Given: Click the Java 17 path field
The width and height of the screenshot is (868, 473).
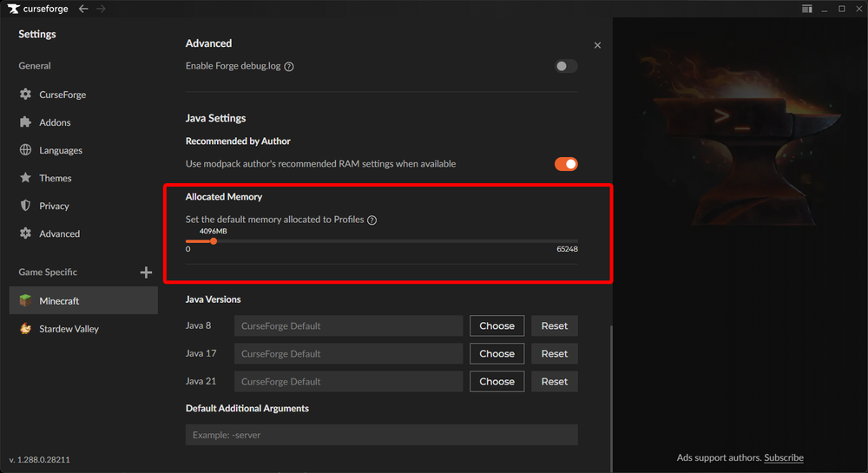Looking at the screenshot, I should pyautogui.click(x=348, y=353).
